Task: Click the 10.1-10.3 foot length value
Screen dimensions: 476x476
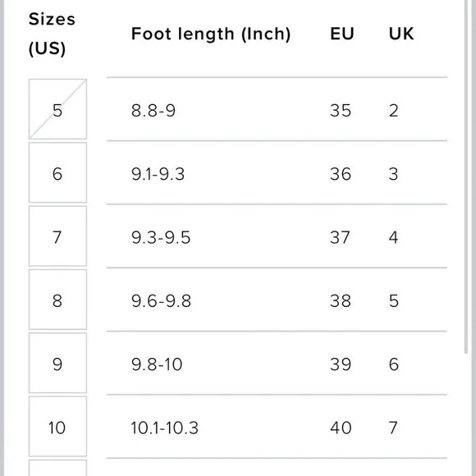Action: [164, 428]
